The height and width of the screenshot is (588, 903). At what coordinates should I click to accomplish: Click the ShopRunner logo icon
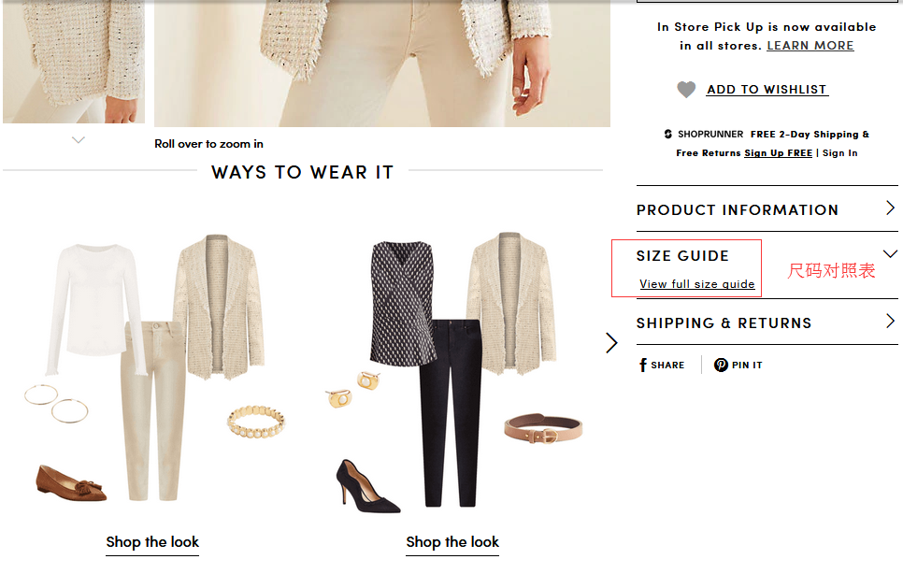tap(667, 135)
